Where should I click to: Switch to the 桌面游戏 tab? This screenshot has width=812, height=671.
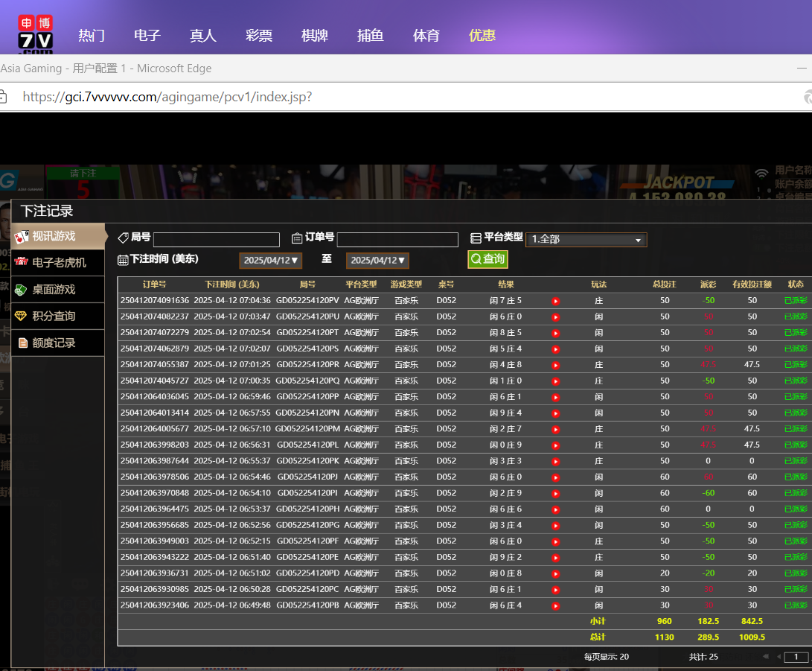tap(54, 290)
